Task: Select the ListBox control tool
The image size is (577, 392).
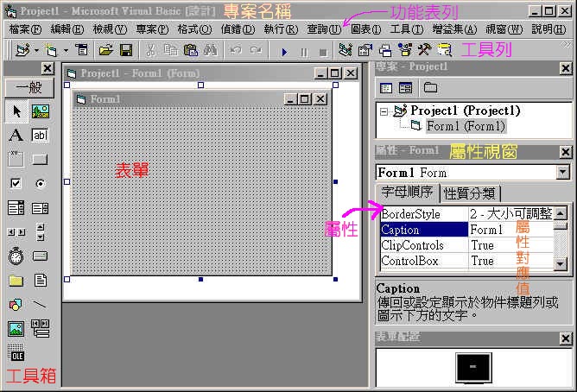Action: [x=40, y=208]
